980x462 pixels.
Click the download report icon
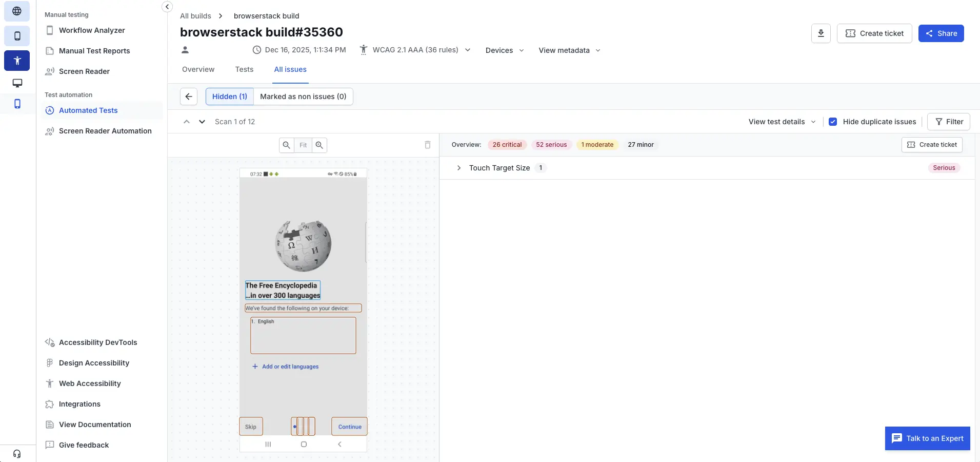(x=821, y=33)
